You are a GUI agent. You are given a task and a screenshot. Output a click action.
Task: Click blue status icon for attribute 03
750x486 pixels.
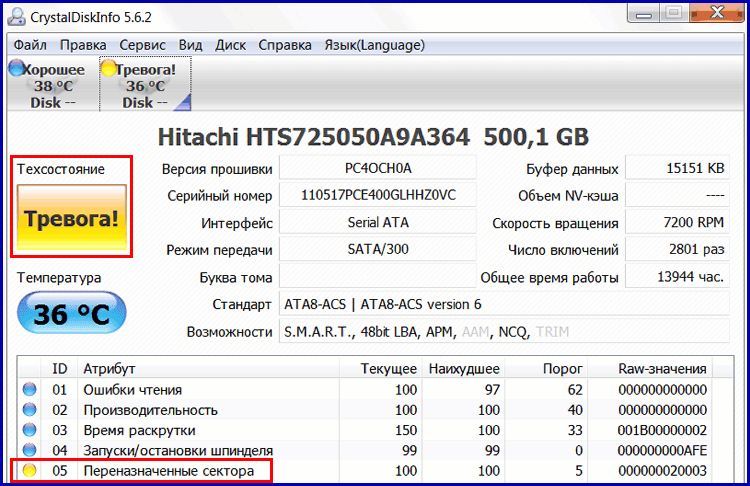(29, 430)
